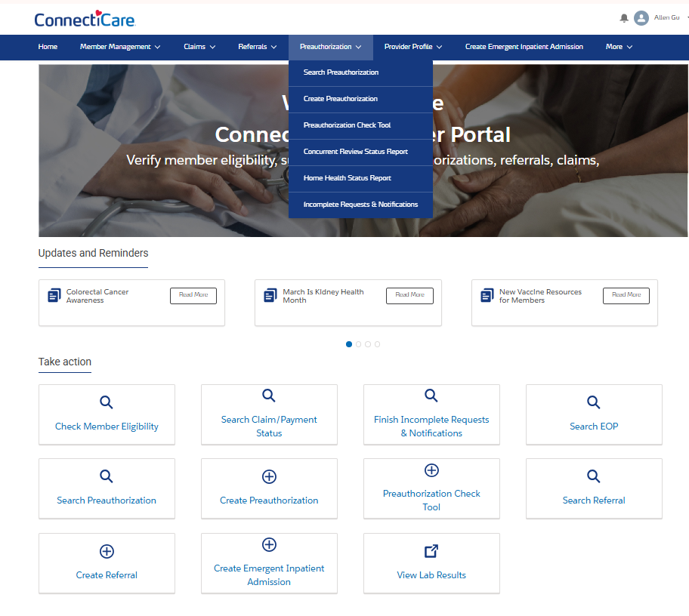
Task: Expand the Provider Profile dropdown
Action: click(x=412, y=47)
